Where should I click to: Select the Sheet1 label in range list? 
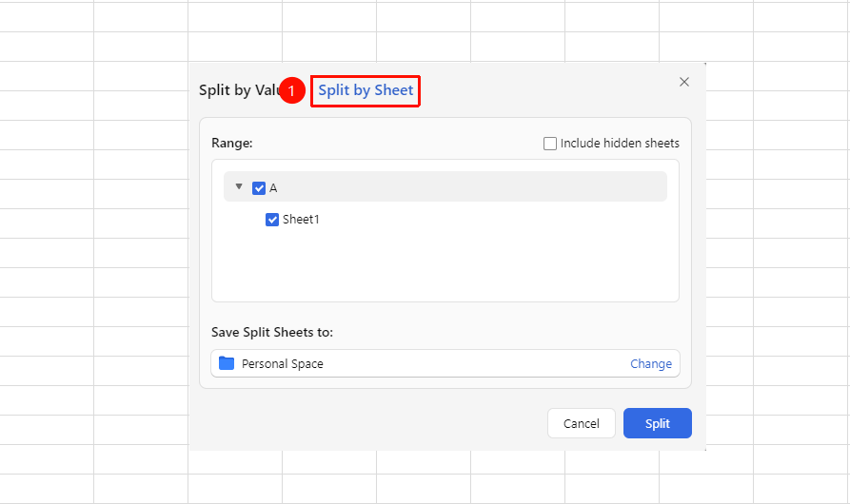pyautogui.click(x=301, y=220)
